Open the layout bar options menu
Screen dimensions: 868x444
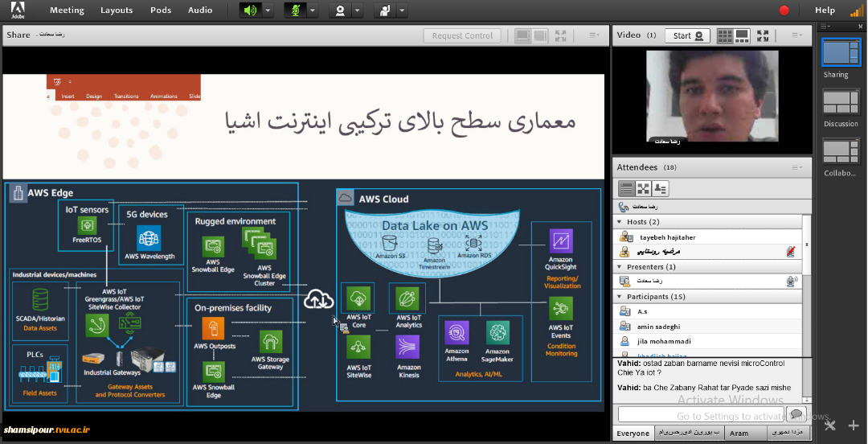(x=825, y=26)
